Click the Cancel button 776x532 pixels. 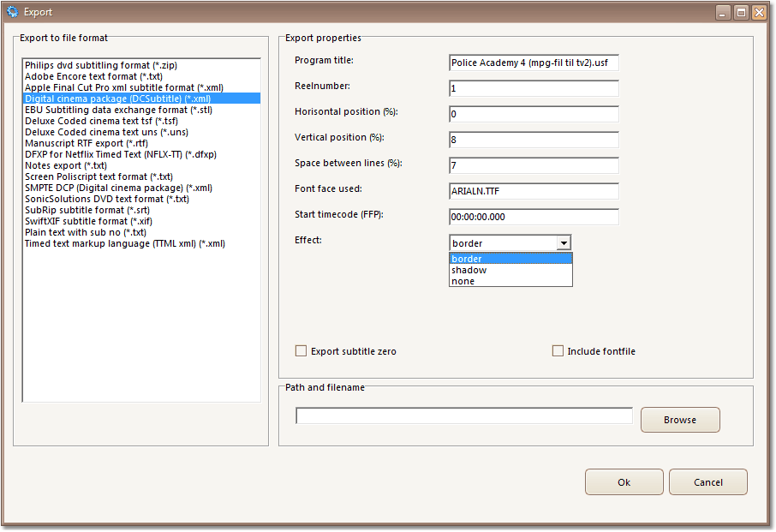tap(708, 482)
